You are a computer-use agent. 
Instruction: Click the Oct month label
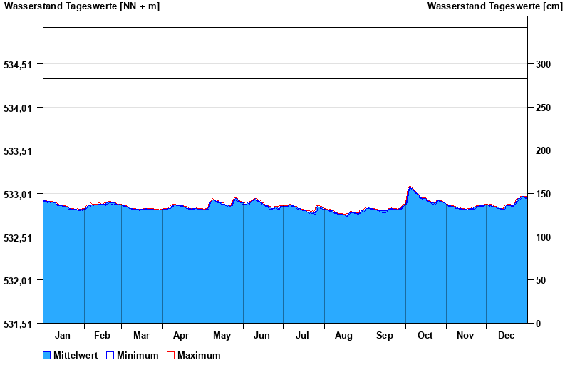[425, 335]
